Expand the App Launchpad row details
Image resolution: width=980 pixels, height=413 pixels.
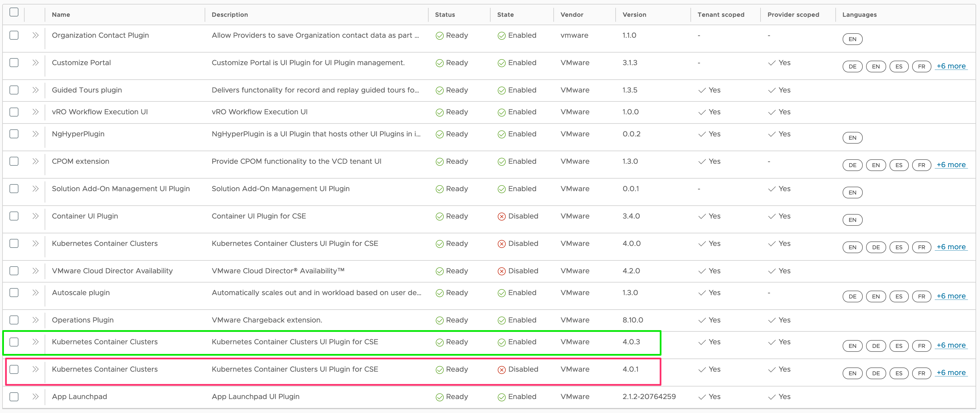tap(35, 397)
